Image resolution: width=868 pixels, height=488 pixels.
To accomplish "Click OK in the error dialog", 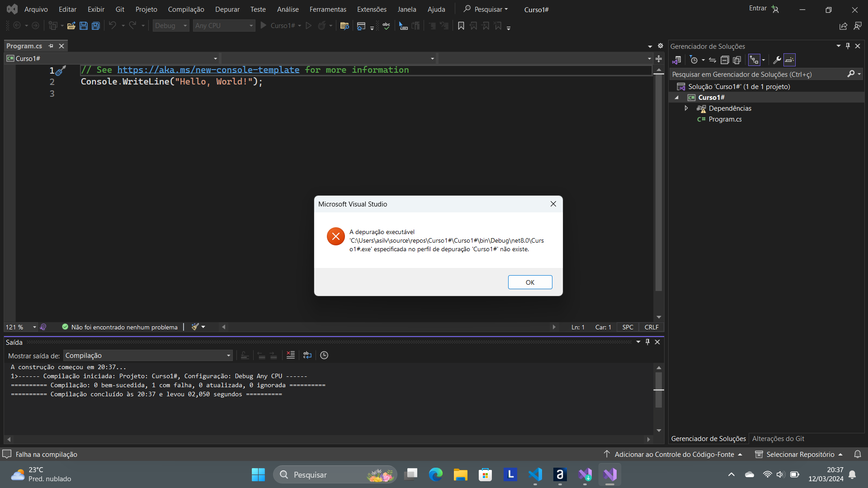I will click(x=530, y=282).
